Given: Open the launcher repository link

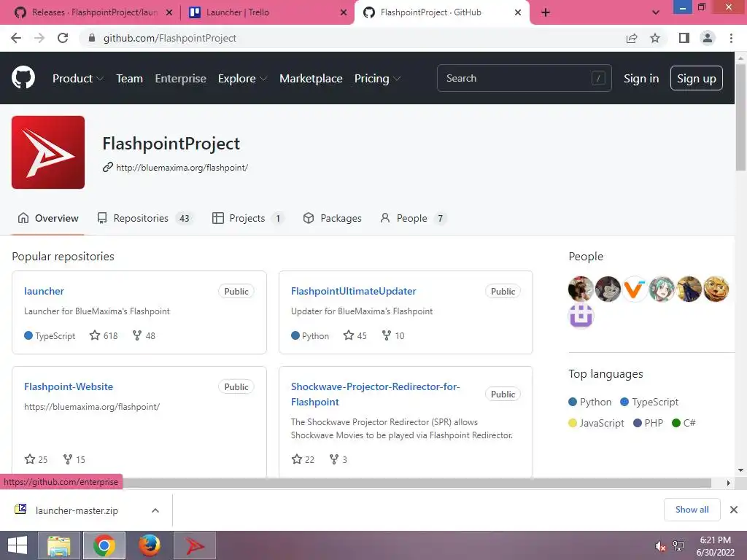Looking at the screenshot, I should tap(44, 291).
